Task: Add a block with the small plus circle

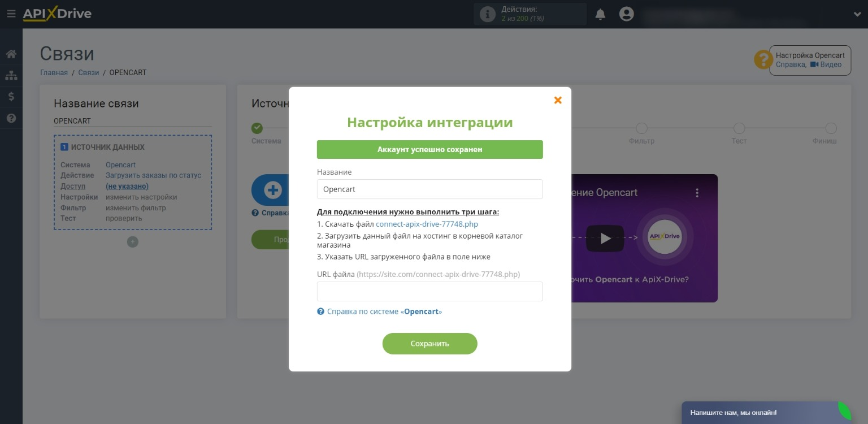Action: point(132,242)
